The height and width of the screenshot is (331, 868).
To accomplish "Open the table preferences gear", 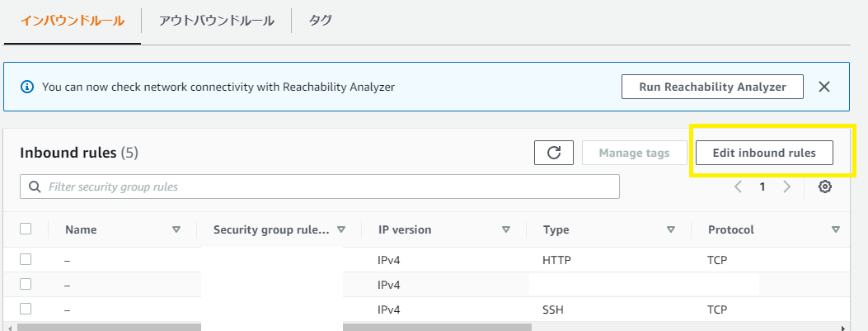I will 824,187.
